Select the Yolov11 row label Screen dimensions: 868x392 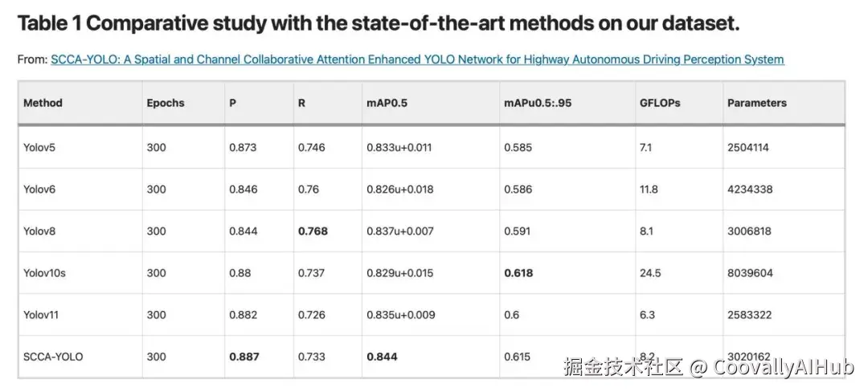tap(40, 315)
